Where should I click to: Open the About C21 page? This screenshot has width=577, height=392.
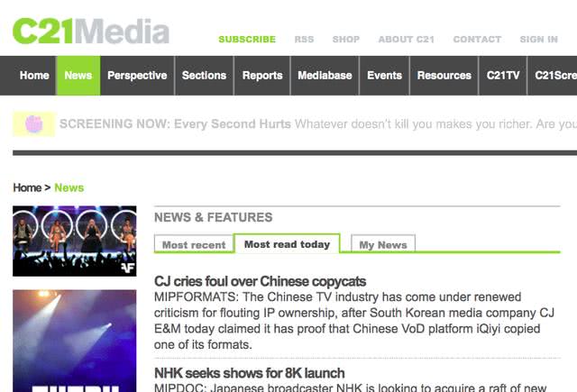(406, 40)
